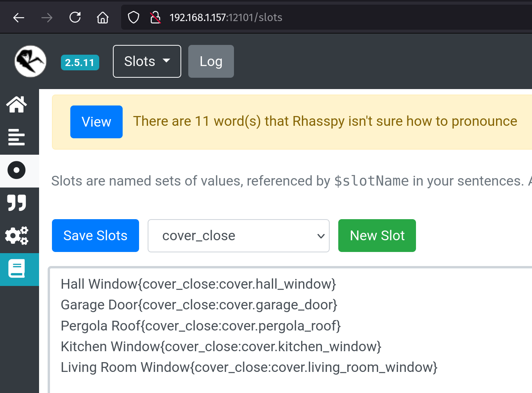
Task: Open the Slots navigation dropdown
Action: [146, 61]
